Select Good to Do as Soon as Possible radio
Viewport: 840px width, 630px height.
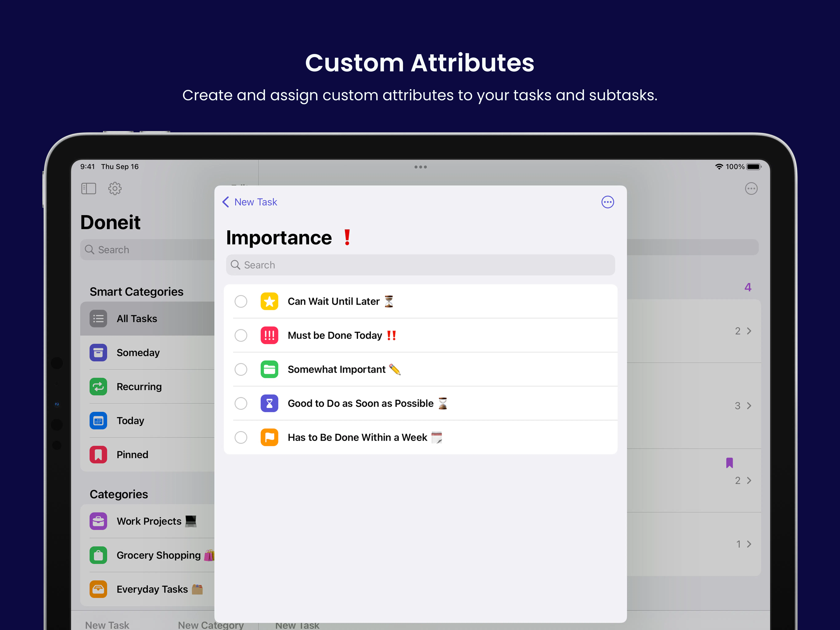(241, 403)
